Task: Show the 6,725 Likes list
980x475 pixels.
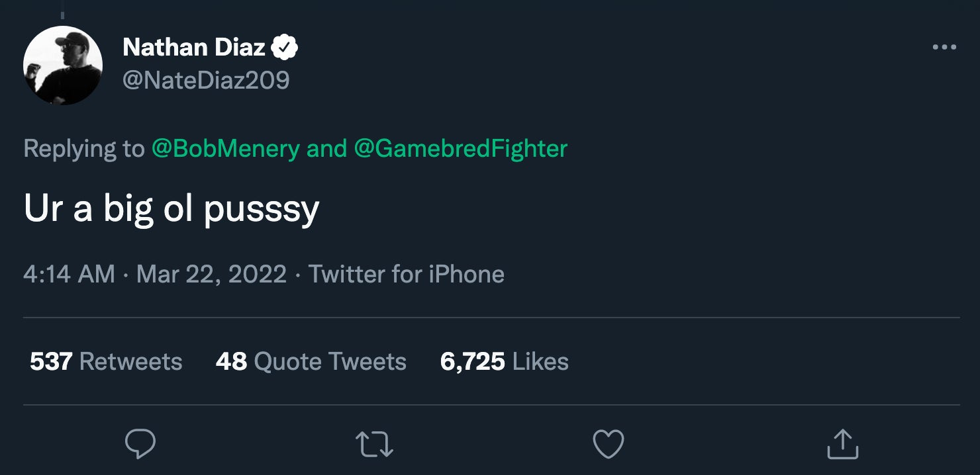Action: [x=504, y=362]
